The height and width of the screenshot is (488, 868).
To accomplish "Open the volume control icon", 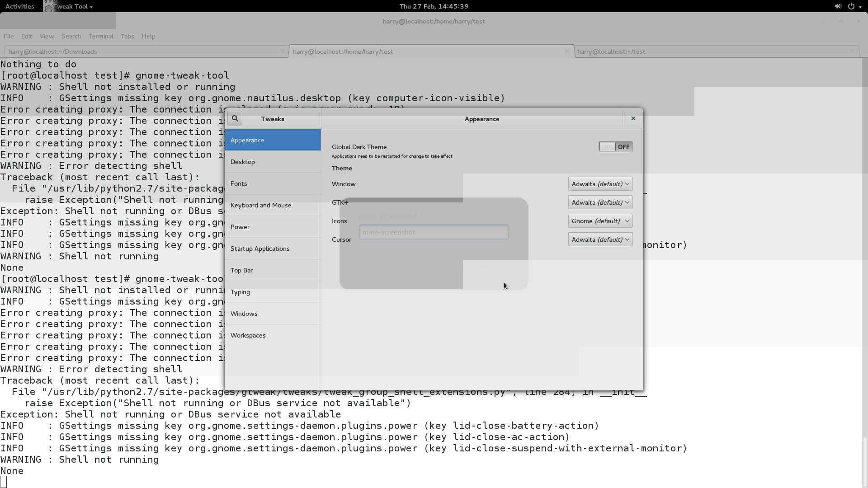I will coord(838,6).
